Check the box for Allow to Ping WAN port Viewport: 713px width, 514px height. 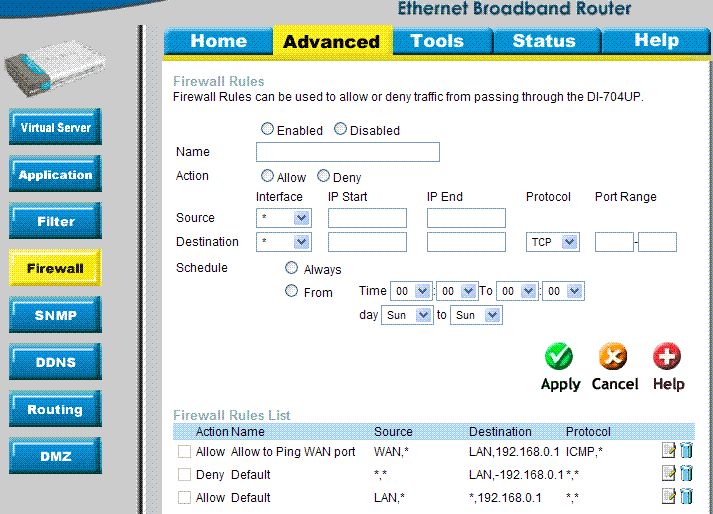pyautogui.click(x=184, y=452)
